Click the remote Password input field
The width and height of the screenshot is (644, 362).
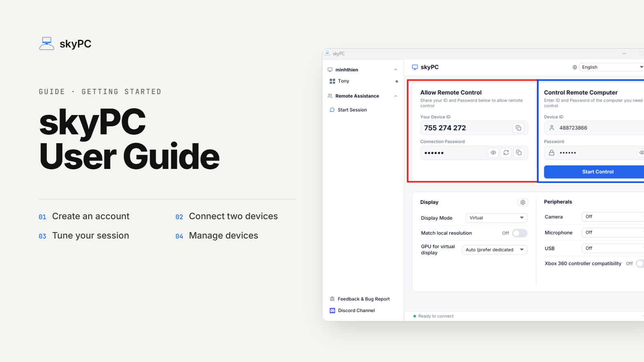click(594, 153)
